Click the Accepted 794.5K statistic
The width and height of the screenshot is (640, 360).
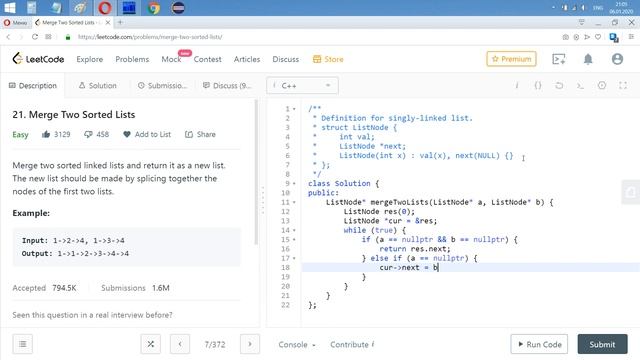(44, 288)
